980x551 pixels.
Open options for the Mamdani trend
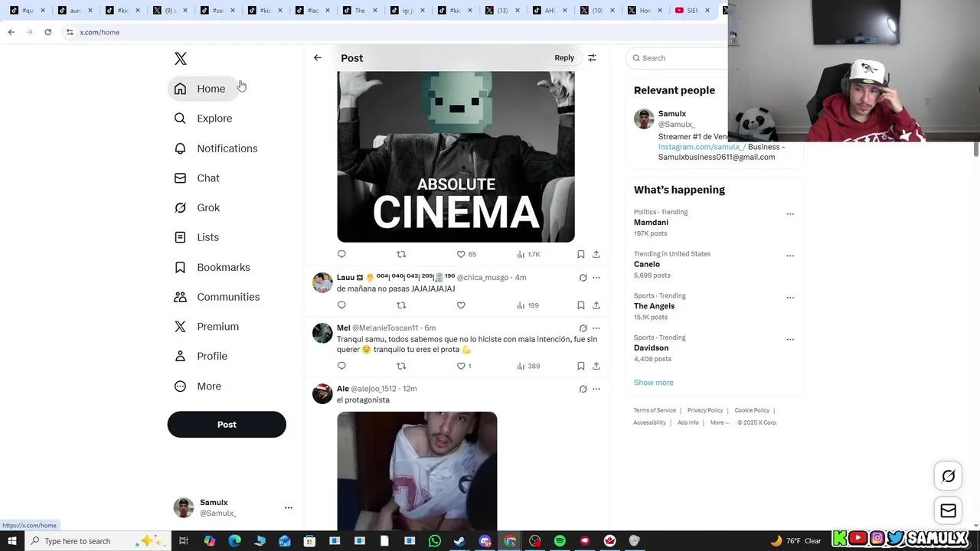[790, 214]
